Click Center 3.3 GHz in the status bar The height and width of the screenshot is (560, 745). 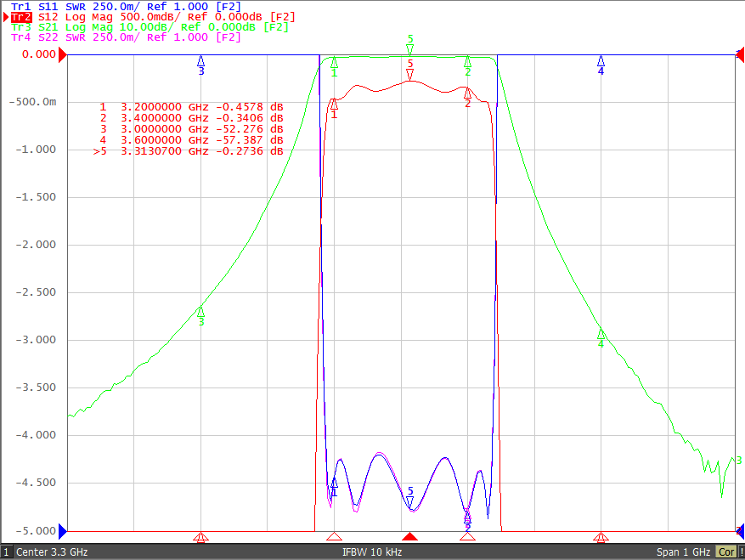pyautogui.click(x=52, y=552)
